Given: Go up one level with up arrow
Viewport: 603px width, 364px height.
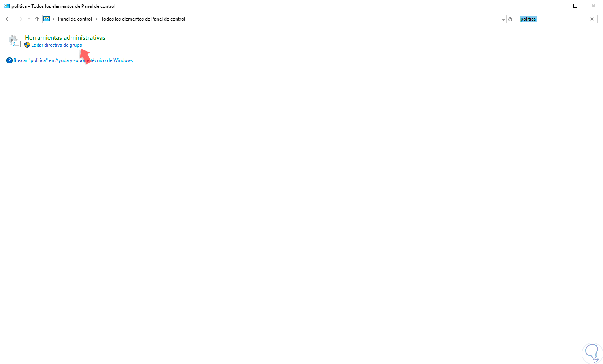Looking at the screenshot, I should [37, 19].
